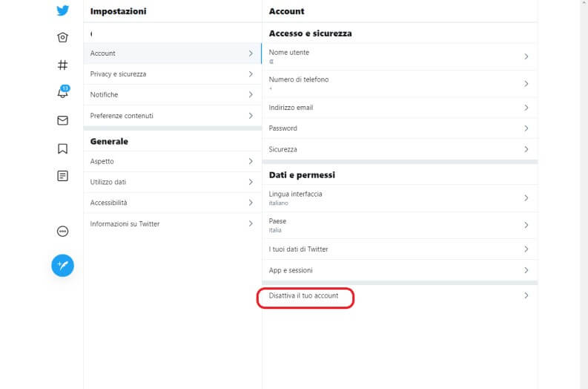Click chevron next to Utilizzo dati
Viewport: 588px width, 389px height.
point(251,182)
